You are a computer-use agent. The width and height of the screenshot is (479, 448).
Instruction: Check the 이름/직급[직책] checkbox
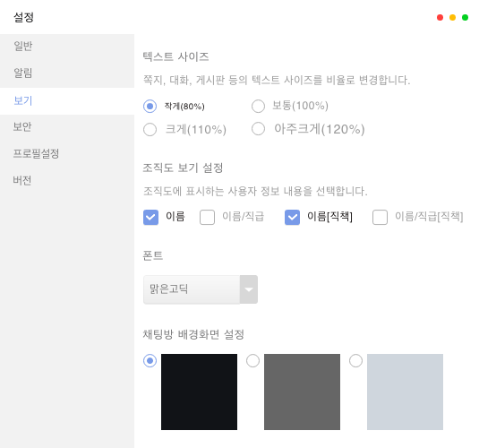pyautogui.click(x=380, y=217)
